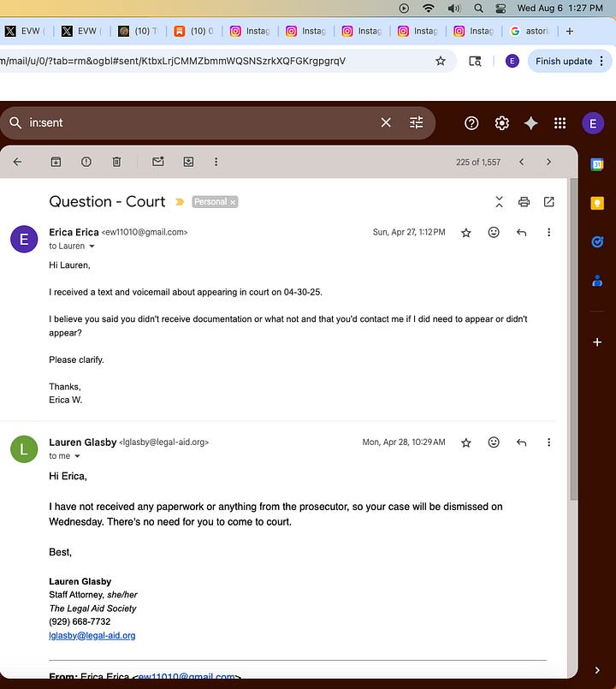Star Erica's message from Apr 27
Screen dimensions: 616x689
(466, 233)
